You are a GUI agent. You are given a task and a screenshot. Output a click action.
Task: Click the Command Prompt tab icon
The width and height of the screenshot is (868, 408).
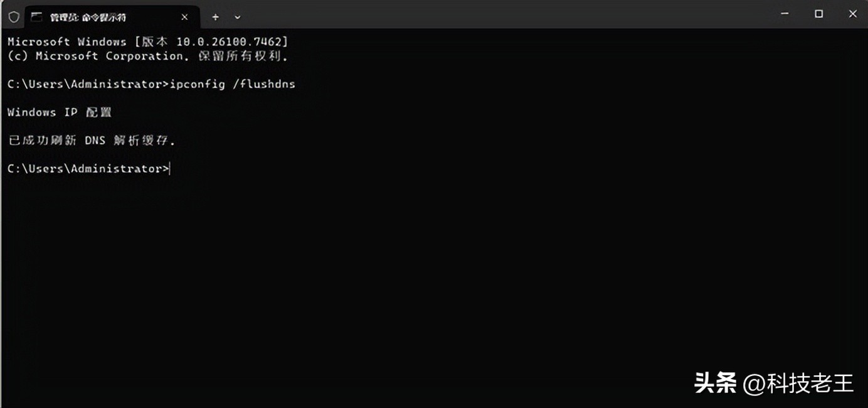pyautogui.click(x=36, y=17)
